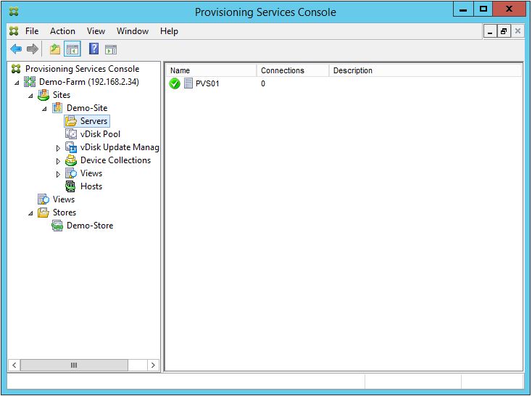Click the green checkmark status icon for PVS01

175,83
